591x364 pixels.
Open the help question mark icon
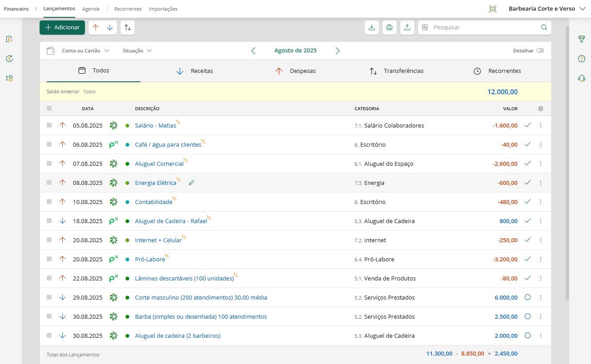(x=581, y=59)
